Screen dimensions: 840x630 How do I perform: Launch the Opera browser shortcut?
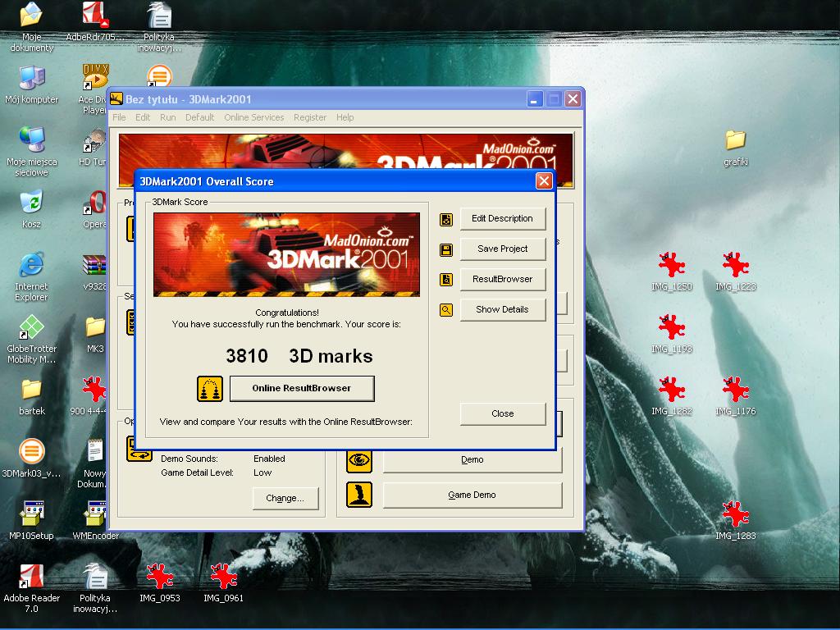tap(95, 210)
